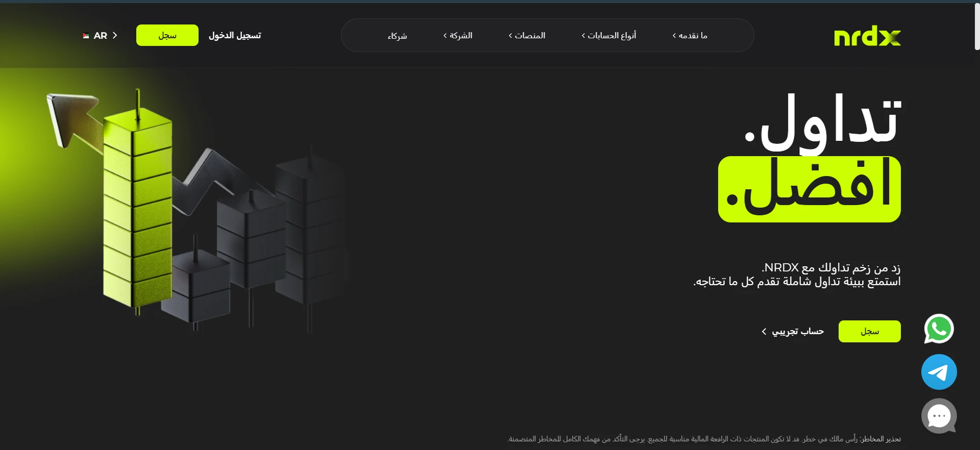Open the live chat bubble icon
This screenshot has height=450, width=980.
939,416
